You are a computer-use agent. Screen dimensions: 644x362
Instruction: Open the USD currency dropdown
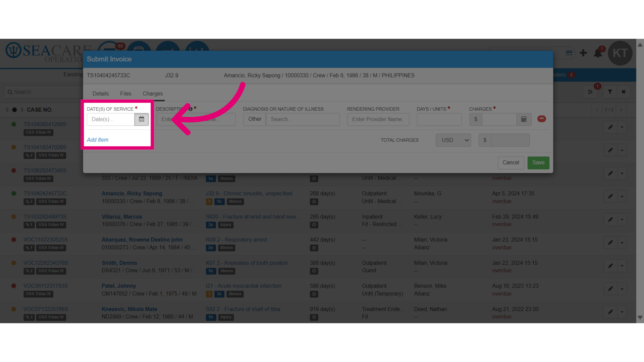click(453, 140)
